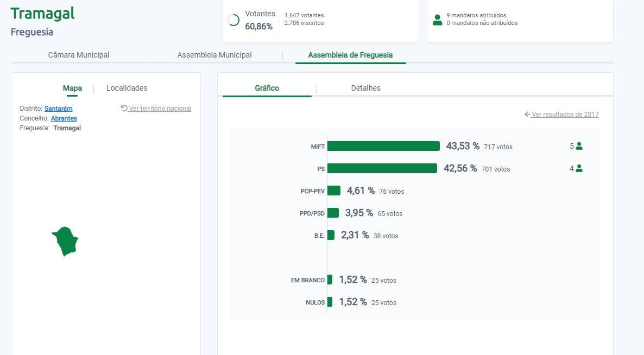Select the Assembleia de Freguesia tab
The width and height of the screenshot is (644, 355).
(x=350, y=55)
